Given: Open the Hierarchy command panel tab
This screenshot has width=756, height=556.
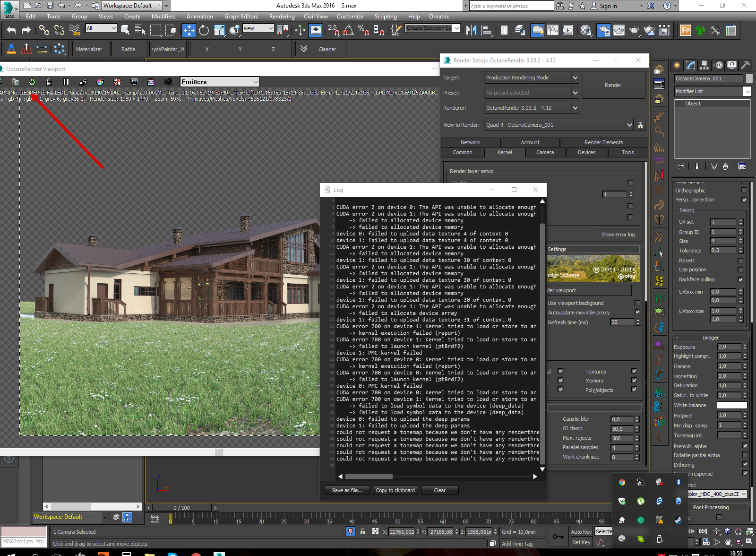Looking at the screenshot, I should click(704, 65).
